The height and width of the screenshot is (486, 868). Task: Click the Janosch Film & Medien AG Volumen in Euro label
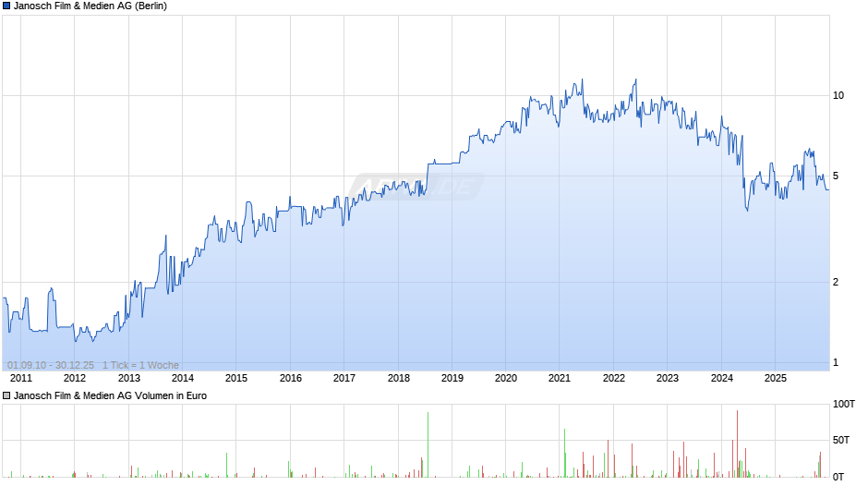110,395
